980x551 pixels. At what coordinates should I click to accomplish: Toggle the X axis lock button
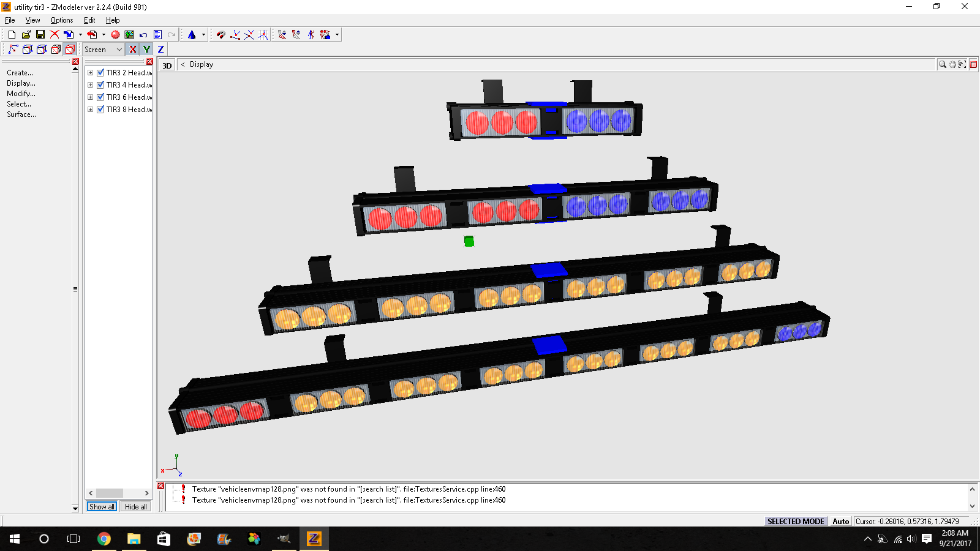[x=133, y=50]
